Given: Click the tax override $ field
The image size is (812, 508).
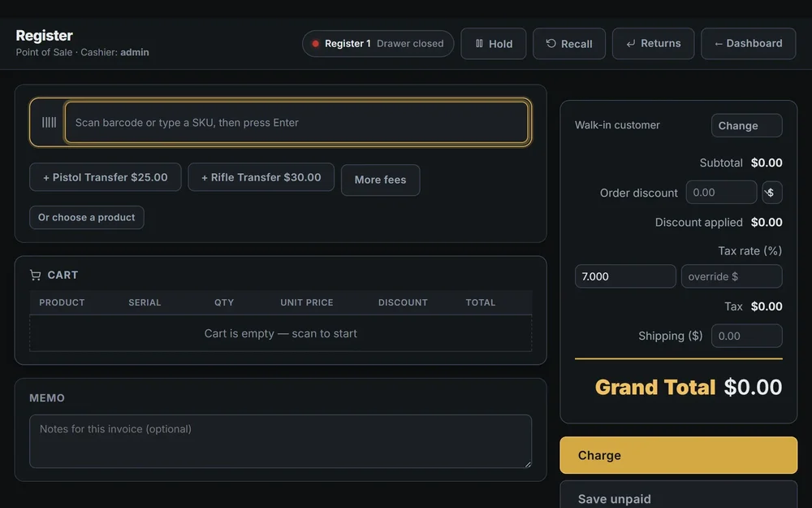Looking at the screenshot, I should click(x=732, y=276).
